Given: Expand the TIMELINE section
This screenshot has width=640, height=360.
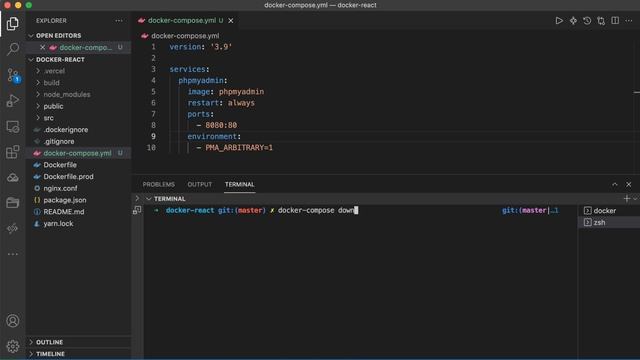Looking at the screenshot, I should point(50,354).
